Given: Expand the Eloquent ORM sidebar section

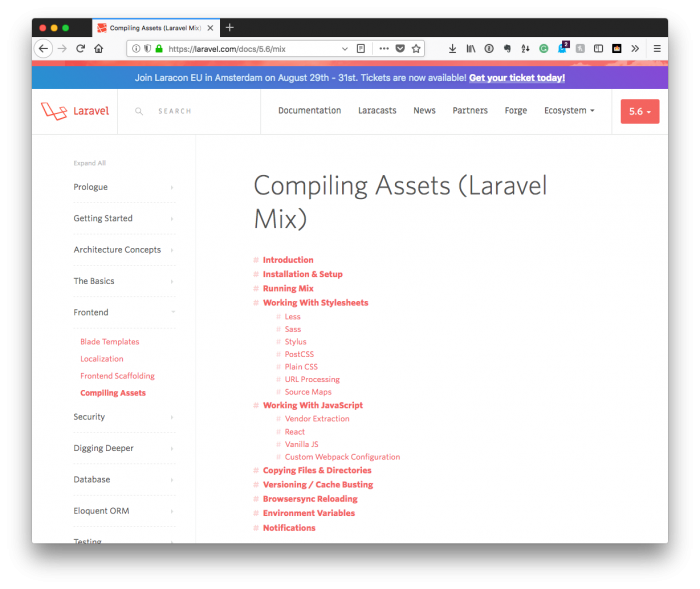Looking at the screenshot, I should pyautogui.click(x=124, y=510).
